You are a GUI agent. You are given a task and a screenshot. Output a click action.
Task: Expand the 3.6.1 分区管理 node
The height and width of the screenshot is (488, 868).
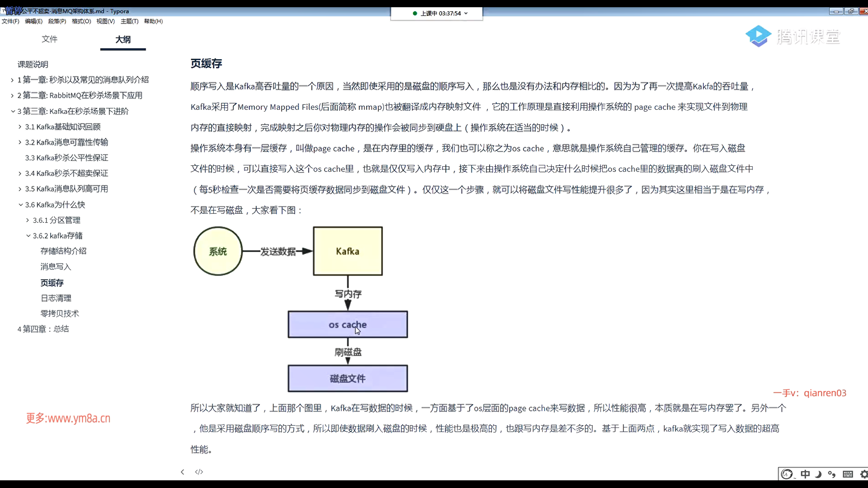28,220
